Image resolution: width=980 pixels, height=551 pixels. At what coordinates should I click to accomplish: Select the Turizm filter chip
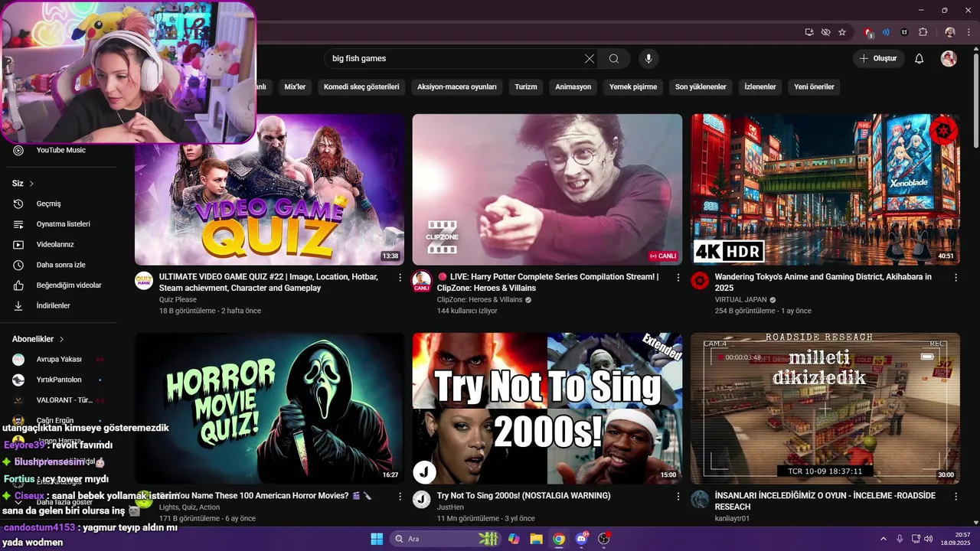pyautogui.click(x=526, y=86)
